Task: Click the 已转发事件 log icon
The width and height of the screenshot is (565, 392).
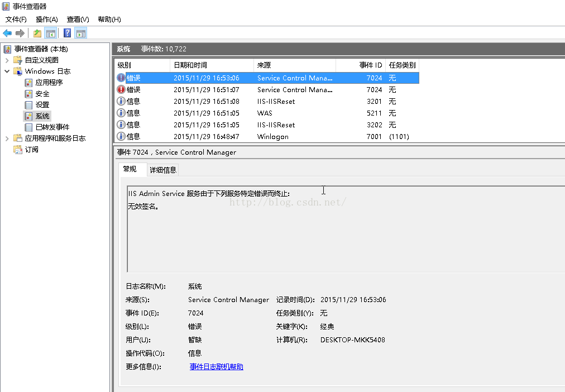Action: [x=28, y=127]
